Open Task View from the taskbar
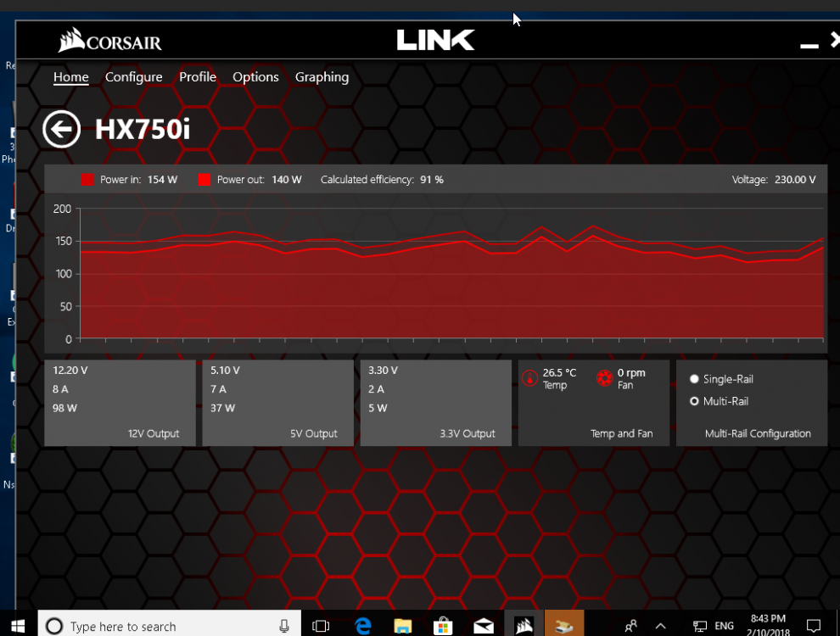This screenshot has height=636, width=840. click(321, 625)
